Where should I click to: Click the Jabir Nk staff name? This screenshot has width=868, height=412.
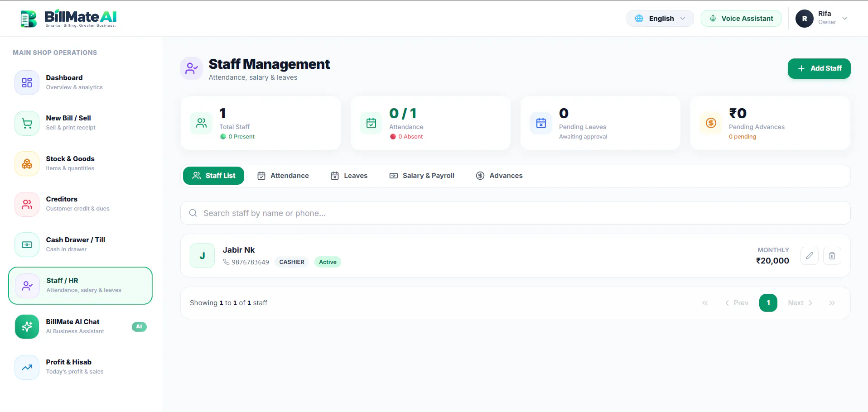pyautogui.click(x=239, y=250)
